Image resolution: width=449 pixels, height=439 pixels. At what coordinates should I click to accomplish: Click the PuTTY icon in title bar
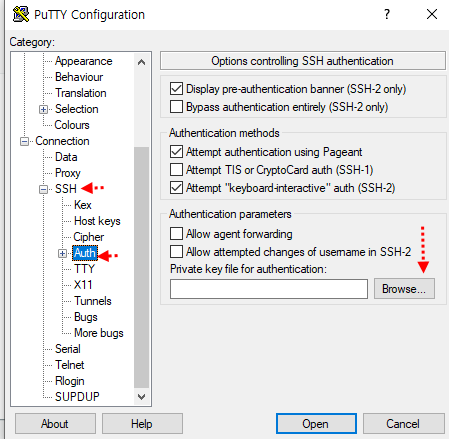(x=21, y=14)
